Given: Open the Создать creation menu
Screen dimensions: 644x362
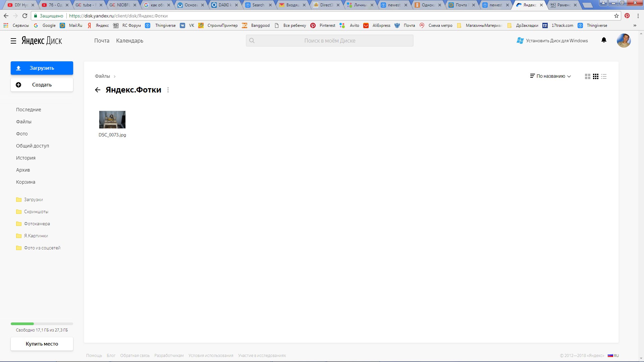Looking at the screenshot, I should pyautogui.click(x=42, y=85).
